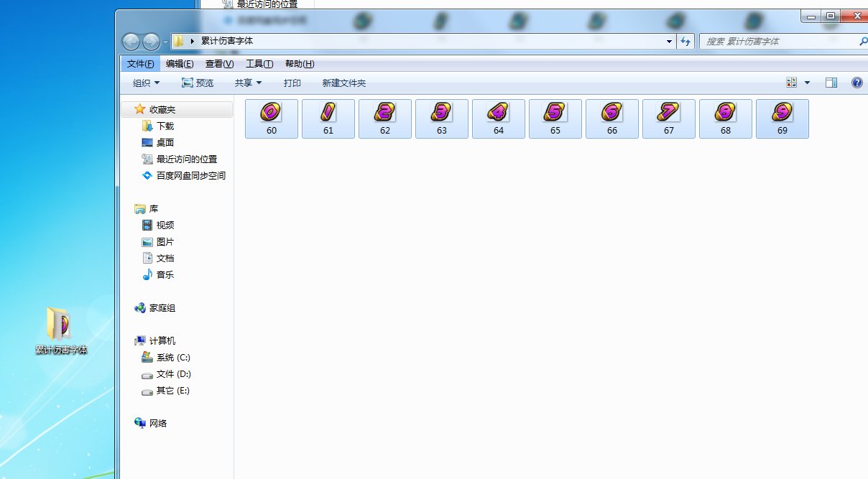The image size is (868, 479).
Task: Click the help question mark icon
Action: [857, 83]
